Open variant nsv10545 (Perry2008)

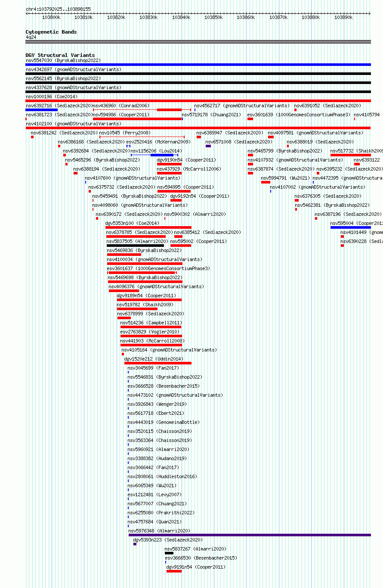(x=125, y=133)
